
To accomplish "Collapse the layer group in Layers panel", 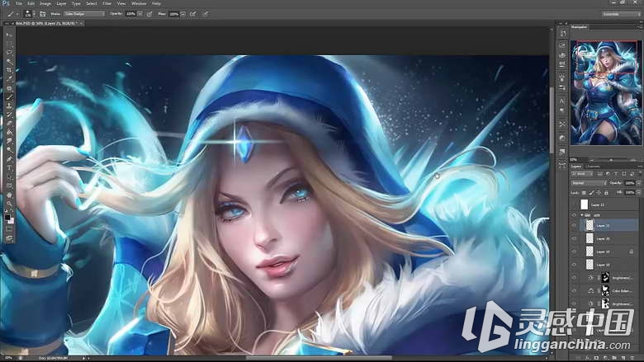I will pos(581,215).
